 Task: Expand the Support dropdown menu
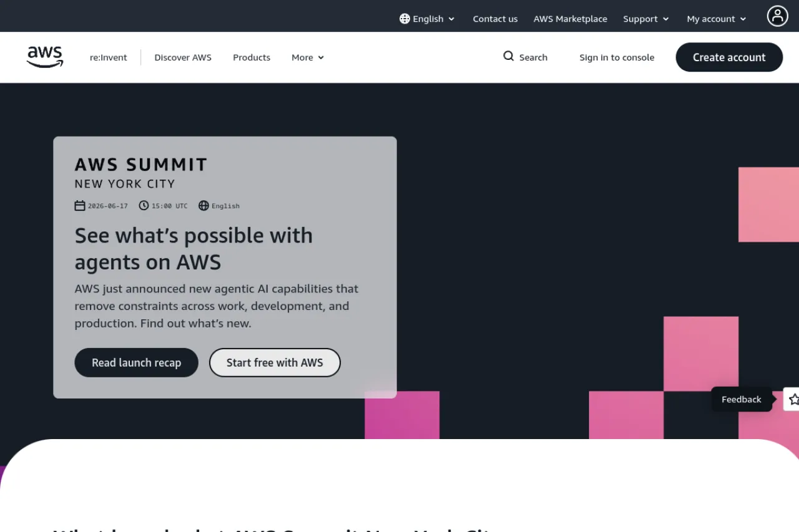pos(646,19)
